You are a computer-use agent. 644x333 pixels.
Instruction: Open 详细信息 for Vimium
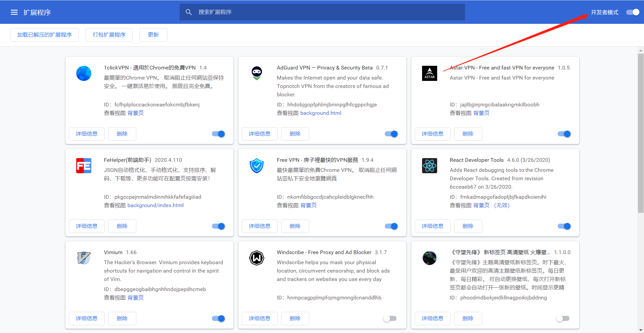87,319
